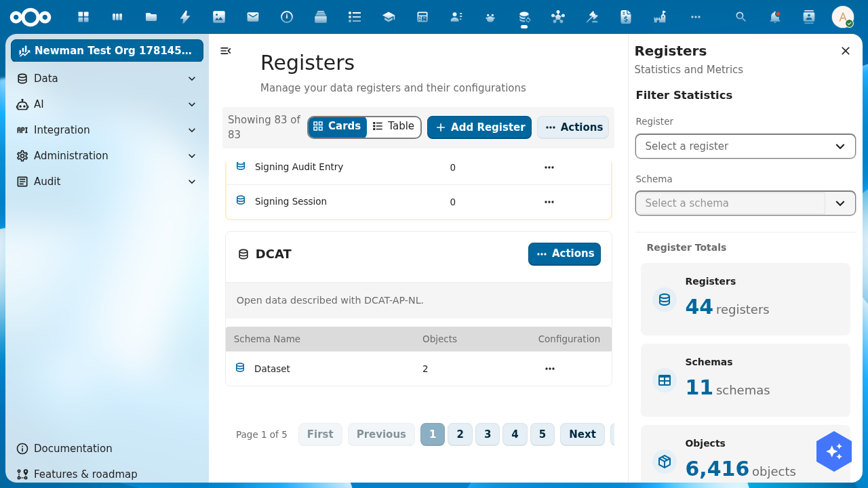Screen dimensions: 868x488
Task: Go to page 3
Action: [488, 434]
